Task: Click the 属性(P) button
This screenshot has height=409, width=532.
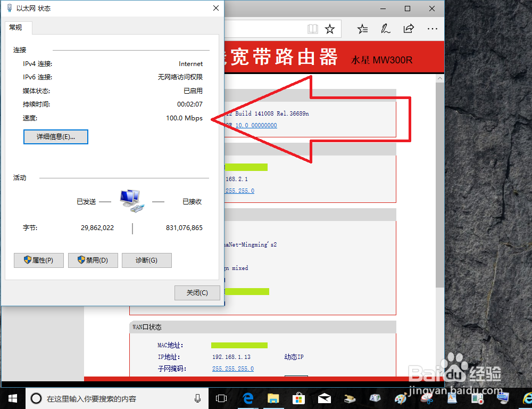Action: tap(38, 260)
